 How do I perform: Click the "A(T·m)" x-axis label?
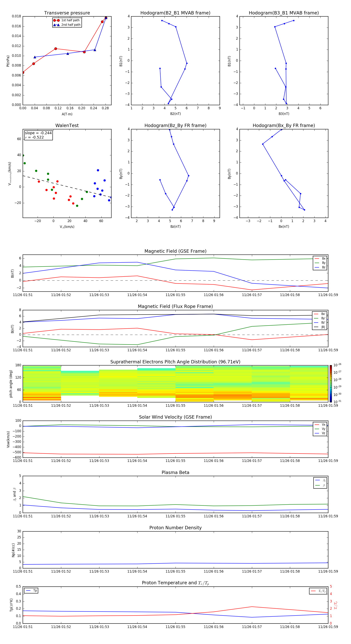(x=67, y=114)
